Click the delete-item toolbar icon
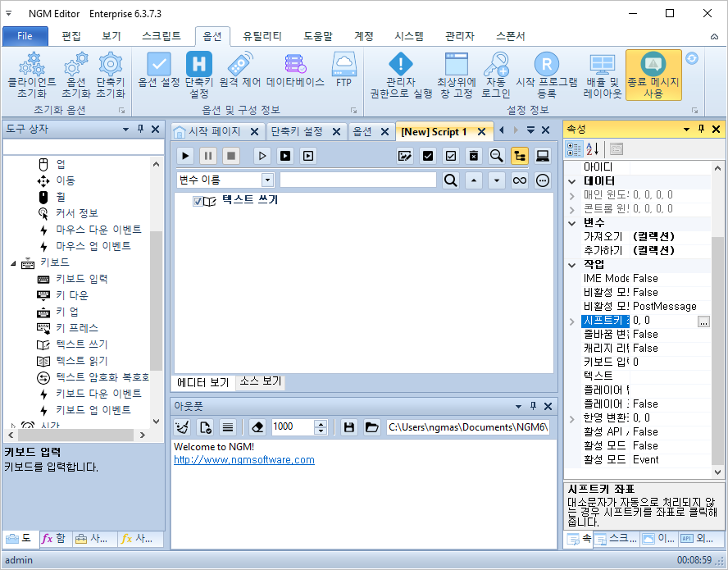 coord(473,156)
